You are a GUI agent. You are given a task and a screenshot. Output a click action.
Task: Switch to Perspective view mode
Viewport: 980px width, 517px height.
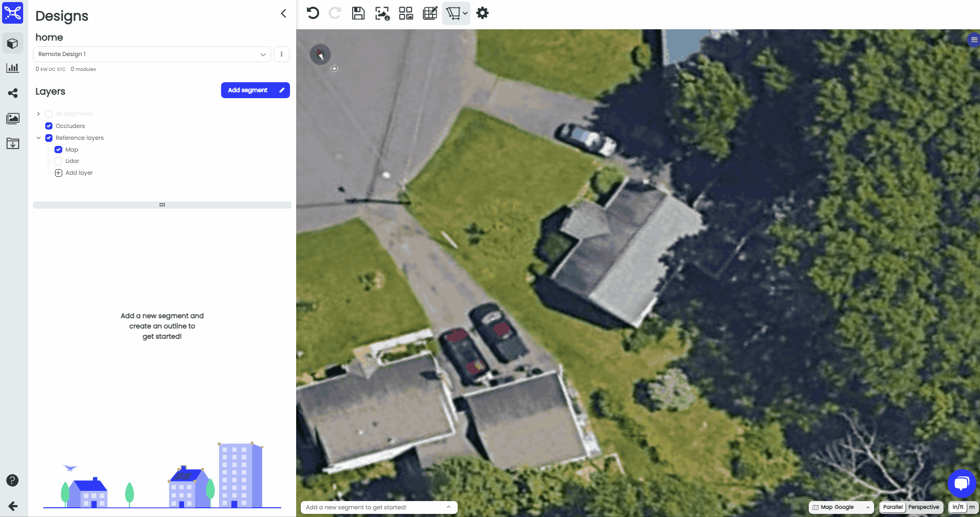923,507
